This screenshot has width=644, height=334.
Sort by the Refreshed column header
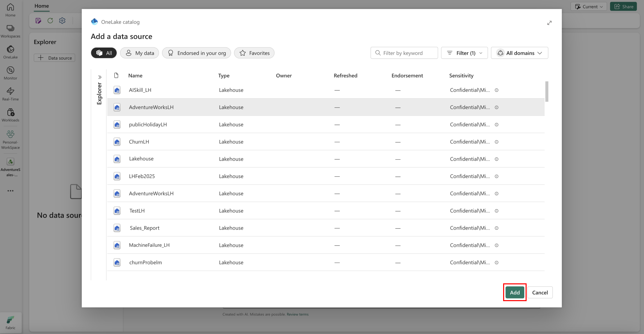(345, 76)
